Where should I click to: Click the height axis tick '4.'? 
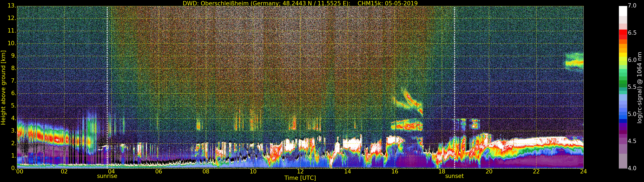click(x=14, y=118)
